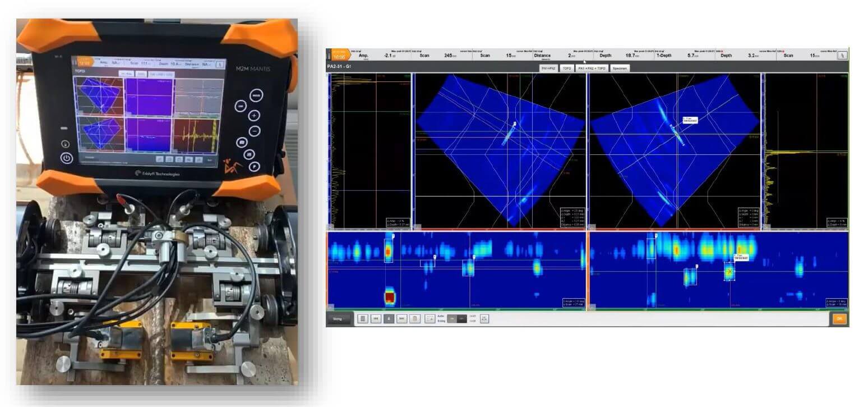Click the orange time indicator at top-left
This screenshot has width=868, height=407.
pos(339,55)
